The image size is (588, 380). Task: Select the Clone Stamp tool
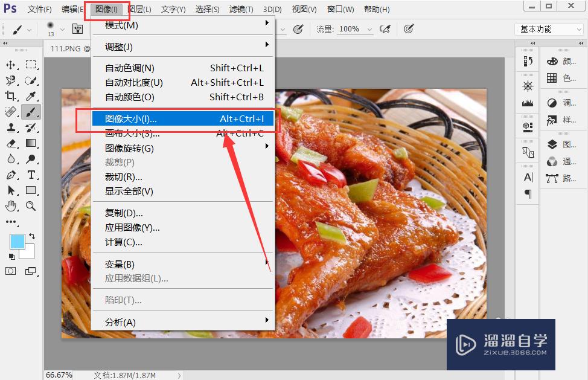click(11, 127)
